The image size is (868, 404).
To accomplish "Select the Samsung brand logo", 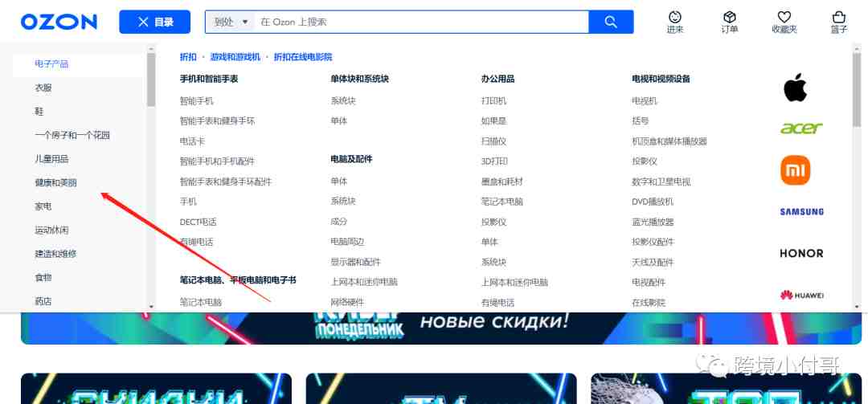I will point(801,212).
